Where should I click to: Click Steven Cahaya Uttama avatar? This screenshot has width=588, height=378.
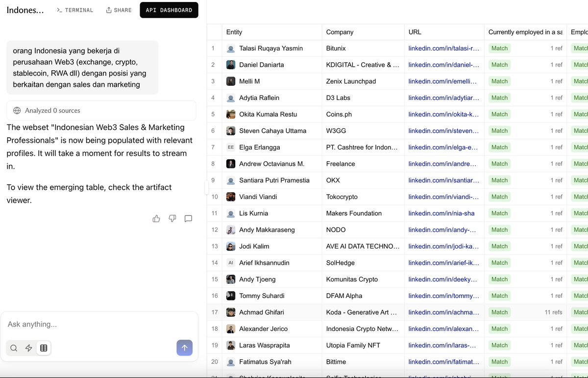pos(231,131)
